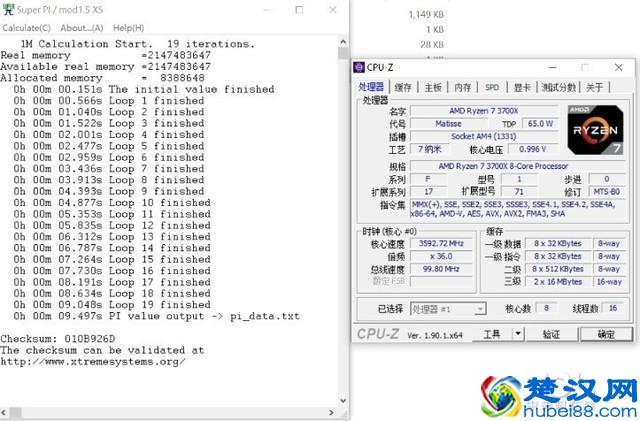This screenshot has width=640, height=421.
Task: Click the Ryzen 7 logo in CPU-Z
Action: (x=596, y=130)
